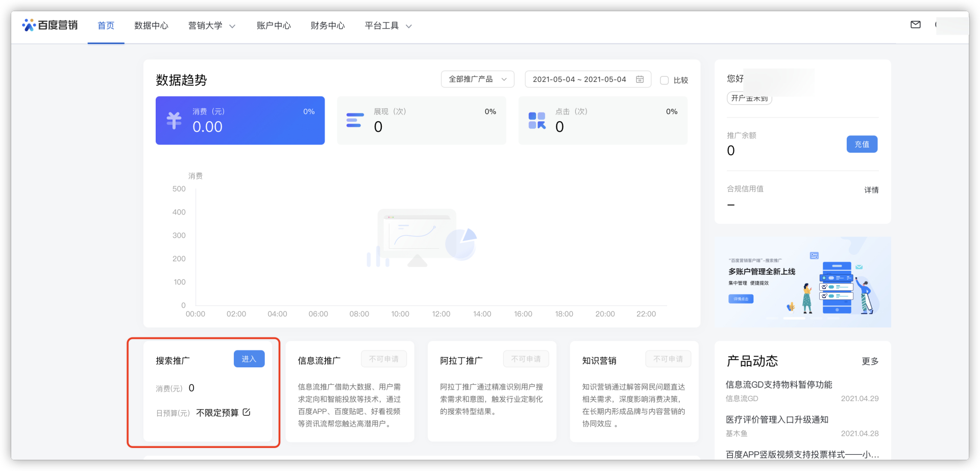980x471 pixels.
Task: Click the 基木鱼 tag label
Action: [x=737, y=433]
